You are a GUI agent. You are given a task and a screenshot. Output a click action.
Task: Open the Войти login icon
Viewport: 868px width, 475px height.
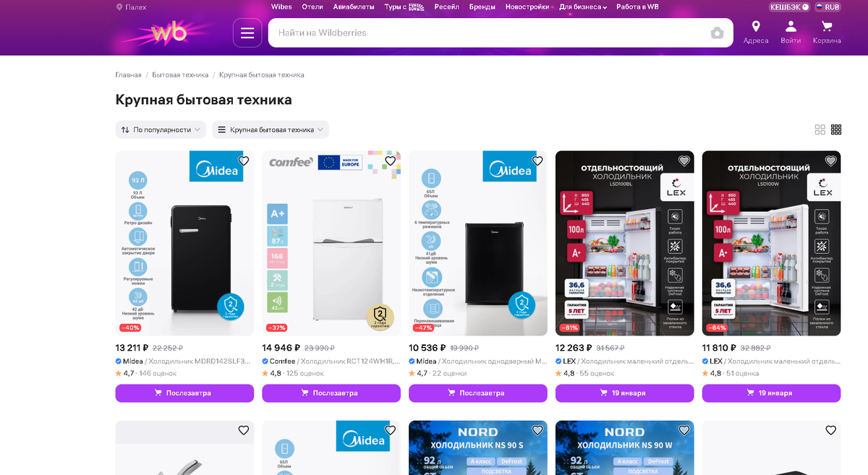pyautogui.click(x=791, y=33)
